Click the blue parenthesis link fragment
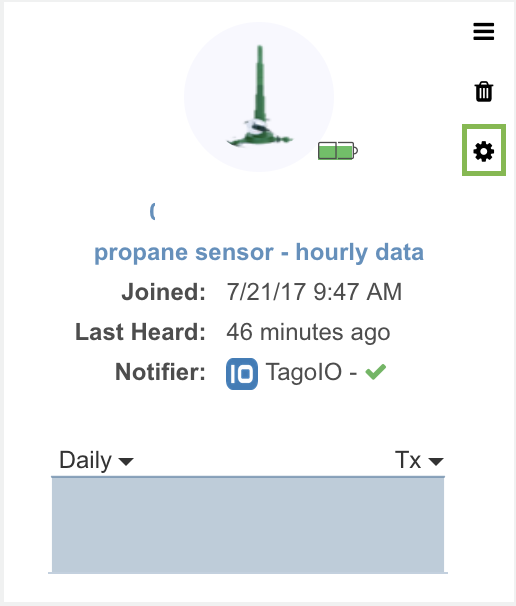 [x=153, y=211]
